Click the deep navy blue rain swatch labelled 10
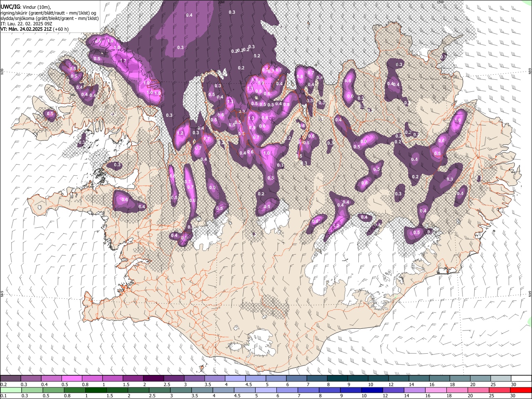The width and height of the screenshot is (532, 399). (372, 390)
